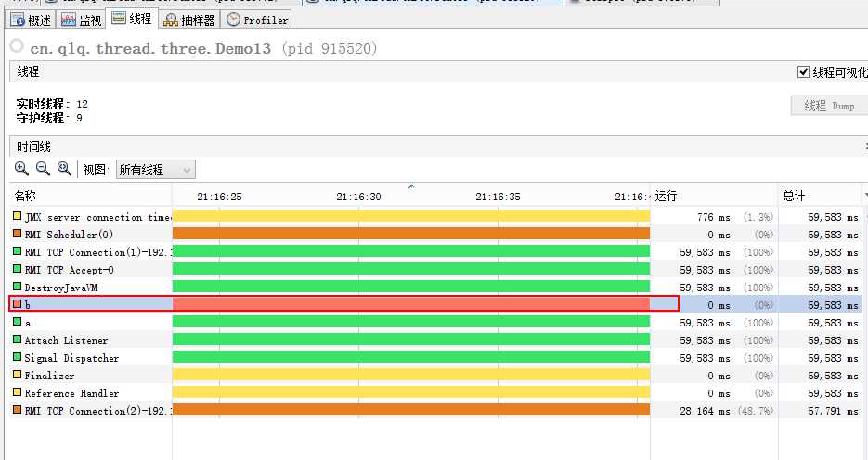Click the 21:16:35 timeline label
This screenshot has width=868, height=460.
pos(498,197)
